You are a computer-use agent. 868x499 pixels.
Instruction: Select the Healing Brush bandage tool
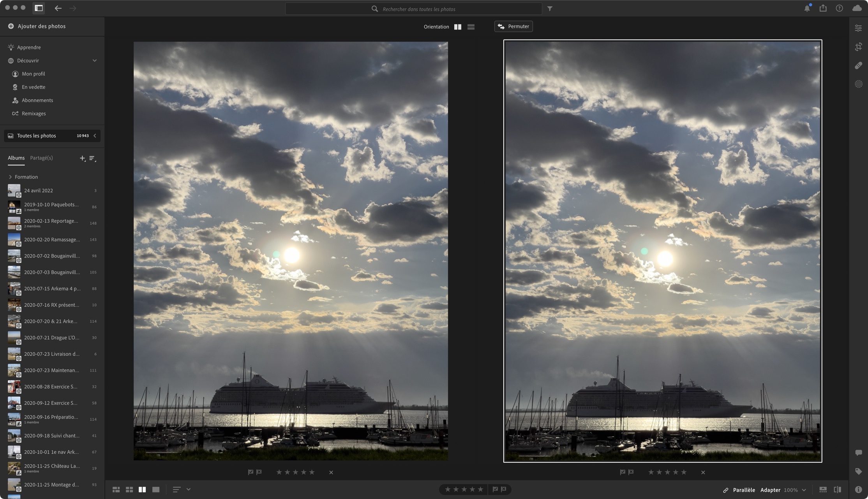click(x=858, y=65)
